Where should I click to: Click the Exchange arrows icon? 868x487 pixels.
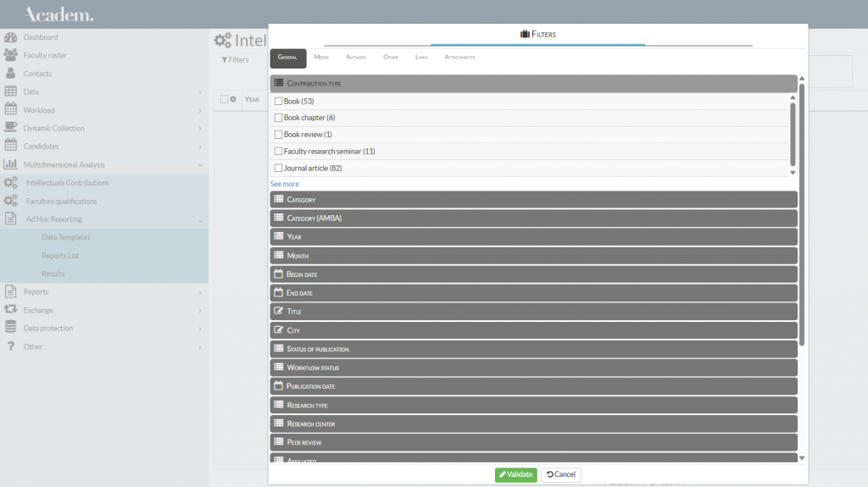click(10, 310)
